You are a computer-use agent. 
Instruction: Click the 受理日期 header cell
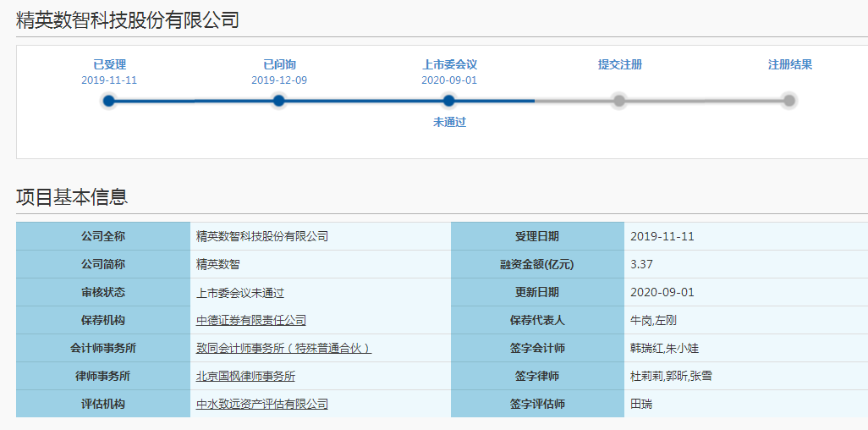[x=537, y=237]
